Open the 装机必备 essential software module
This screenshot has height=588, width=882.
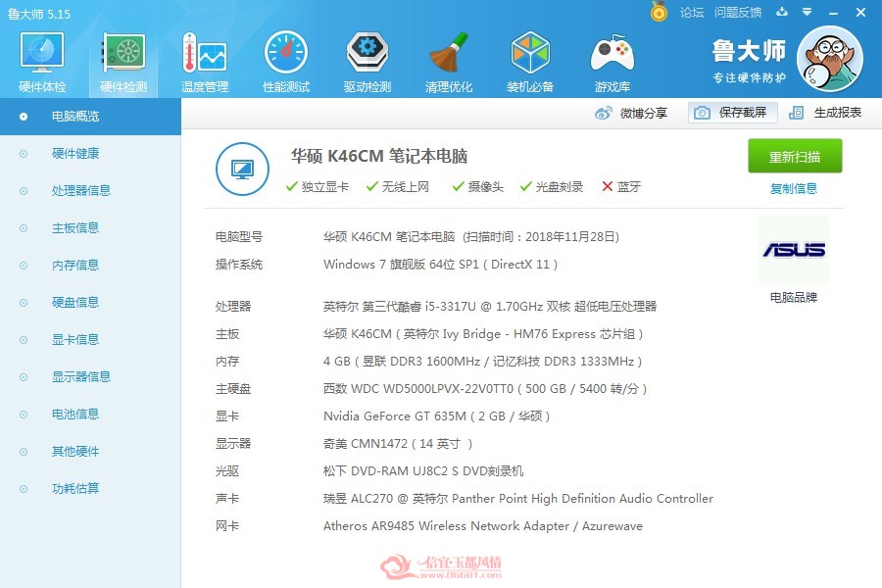point(530,63)
